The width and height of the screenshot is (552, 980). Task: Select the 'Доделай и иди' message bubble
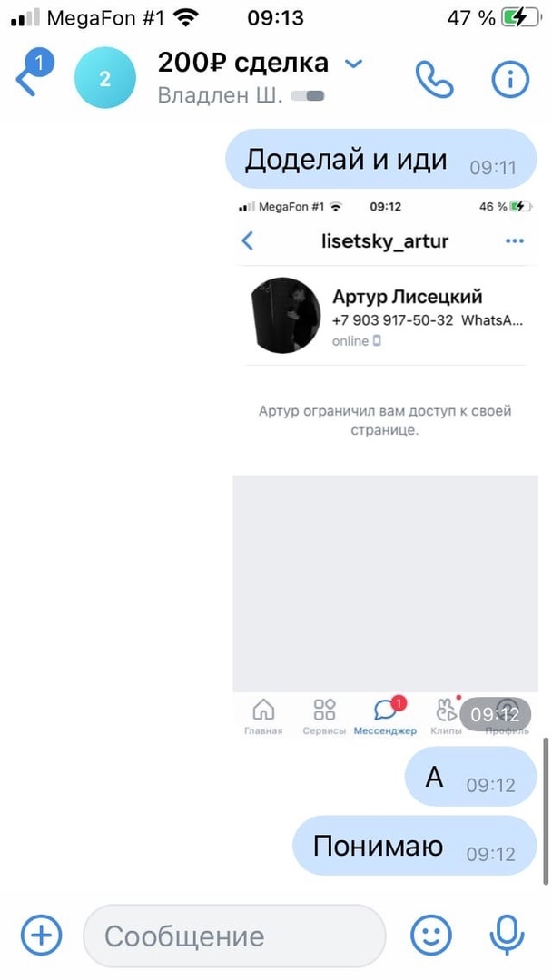[381, 159]
